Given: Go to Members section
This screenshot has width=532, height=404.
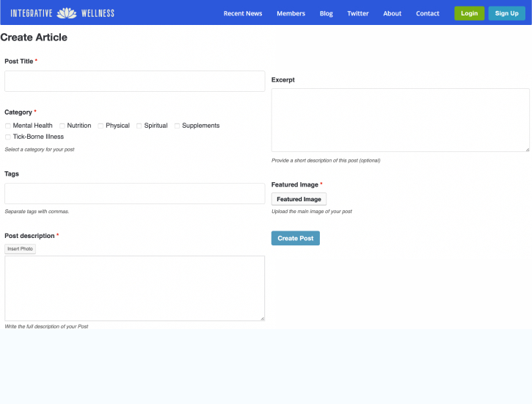Looking at the screenshot, I should 291,13.
